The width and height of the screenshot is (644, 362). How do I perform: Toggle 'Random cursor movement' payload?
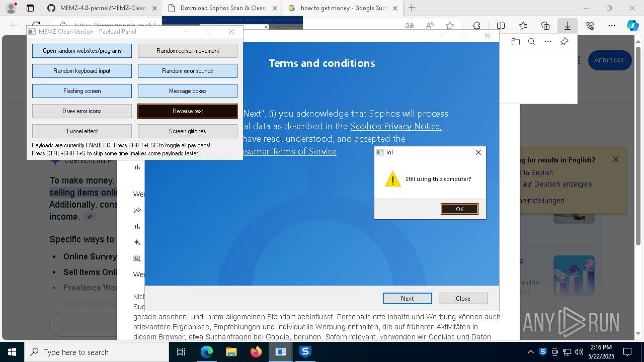click(188, 51)
